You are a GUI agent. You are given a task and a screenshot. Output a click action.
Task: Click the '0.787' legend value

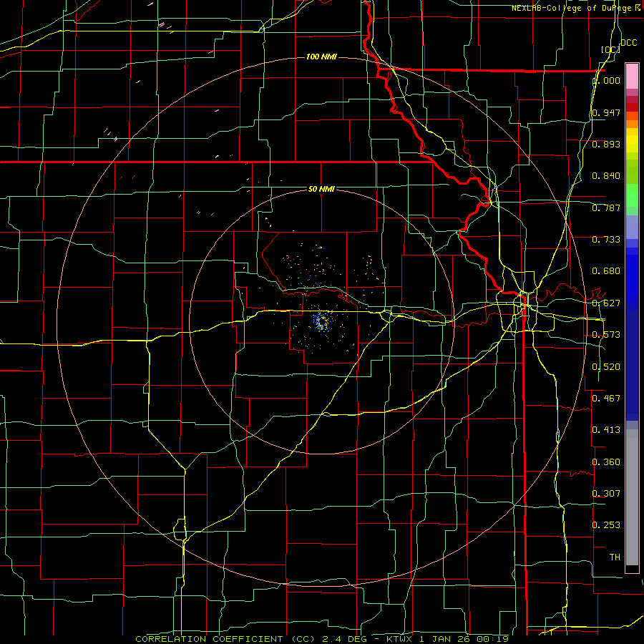[606, 208]
